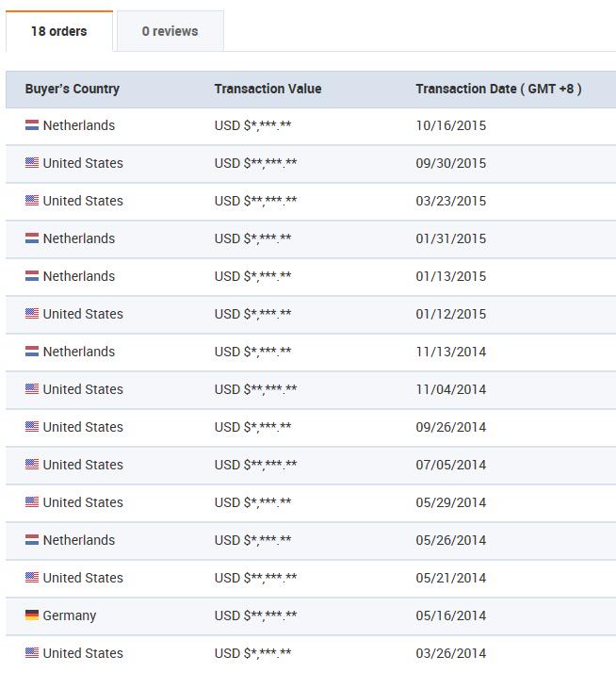616x689 pixels.
Task: Click the Netherlands flag dated 05/26/2014
Action: click(32, 539)
